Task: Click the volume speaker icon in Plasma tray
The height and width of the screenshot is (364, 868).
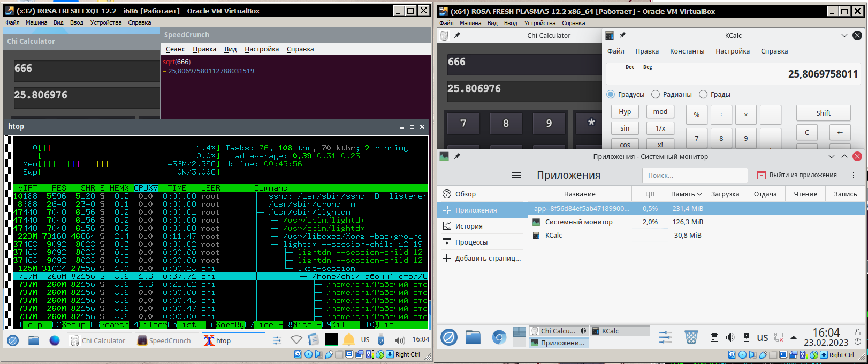Action: (x=730, y=337)
